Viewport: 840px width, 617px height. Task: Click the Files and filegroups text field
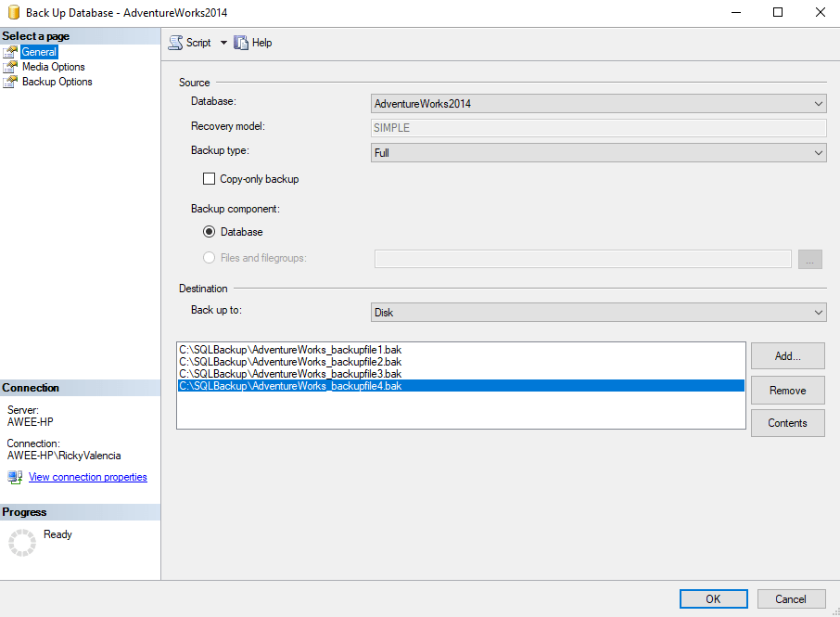click(583, 258)
